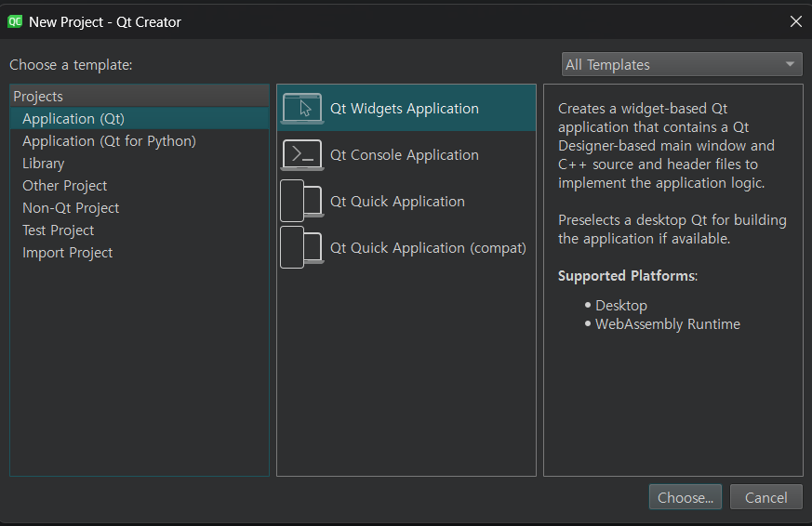
Task: Select Qt Widgets Application template label
Action: point(405,109)
